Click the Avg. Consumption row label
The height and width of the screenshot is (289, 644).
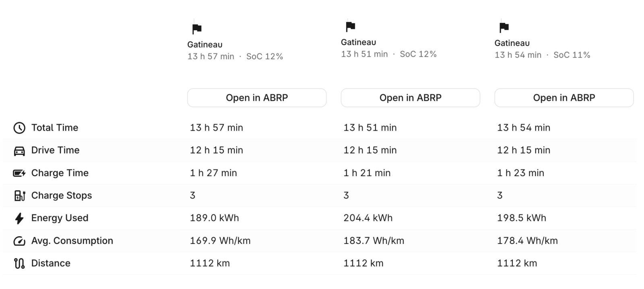click(x=72, y=241)
